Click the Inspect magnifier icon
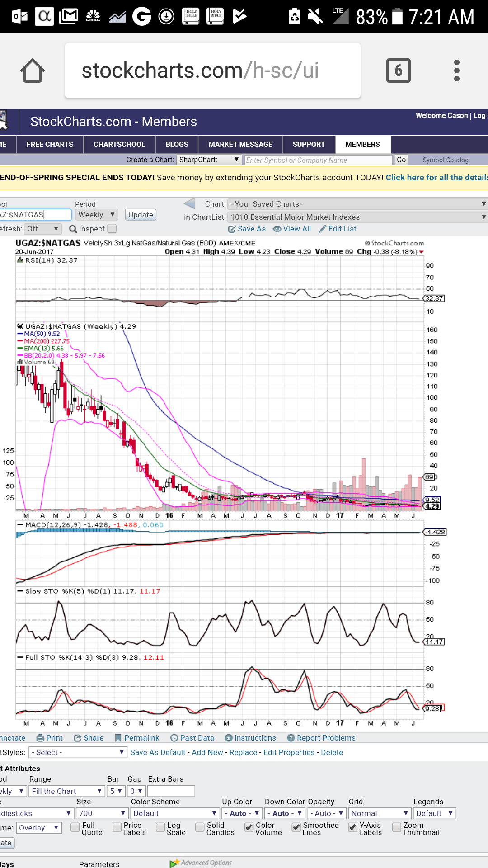The image size is (488, 868). [x=73, y=229]
